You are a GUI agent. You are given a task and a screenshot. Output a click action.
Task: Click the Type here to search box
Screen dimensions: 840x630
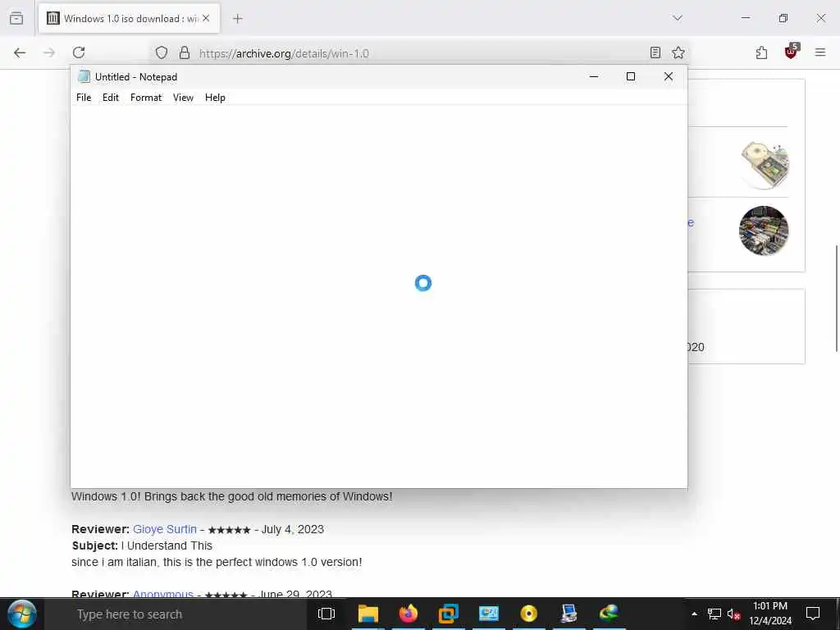pos(174,614)
